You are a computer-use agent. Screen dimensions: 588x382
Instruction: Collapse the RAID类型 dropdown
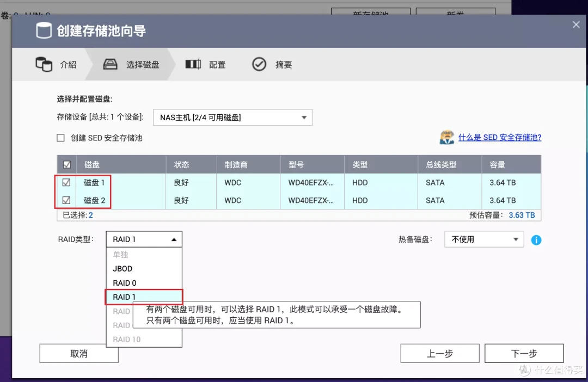click(174, 239)
